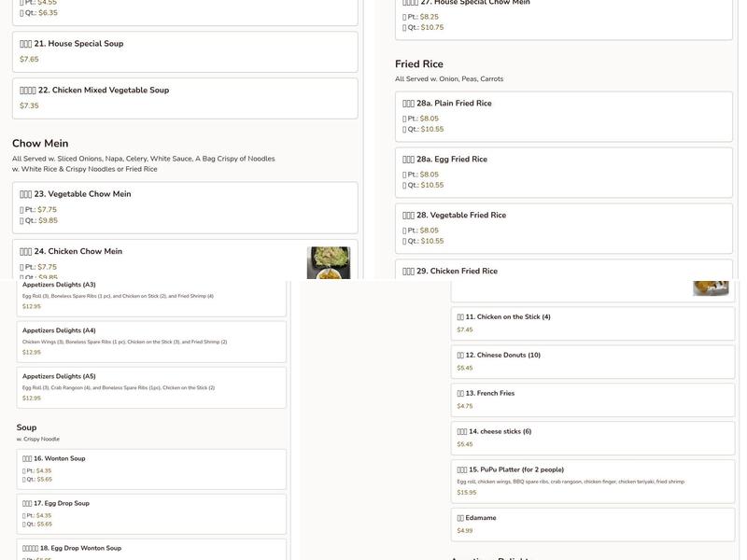Click the food thumbnail above Chicken on the Stick
This screenshot has height=560, width=747.
coord(711,287)
